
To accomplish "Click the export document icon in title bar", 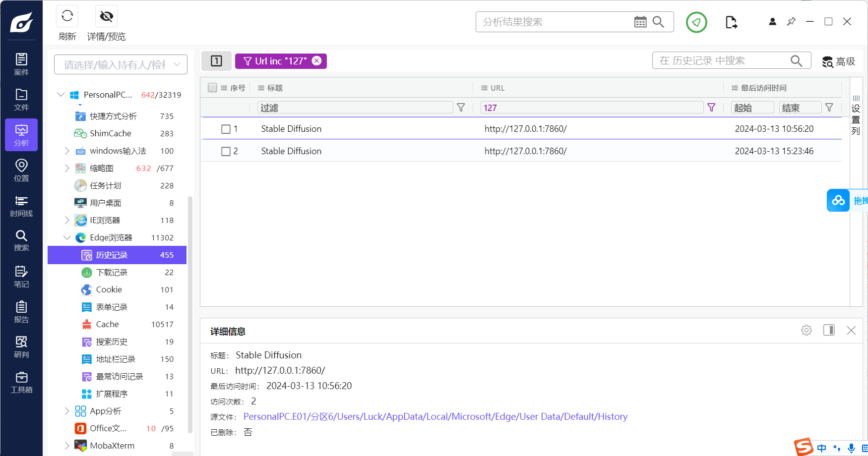I will click(731, 22).
